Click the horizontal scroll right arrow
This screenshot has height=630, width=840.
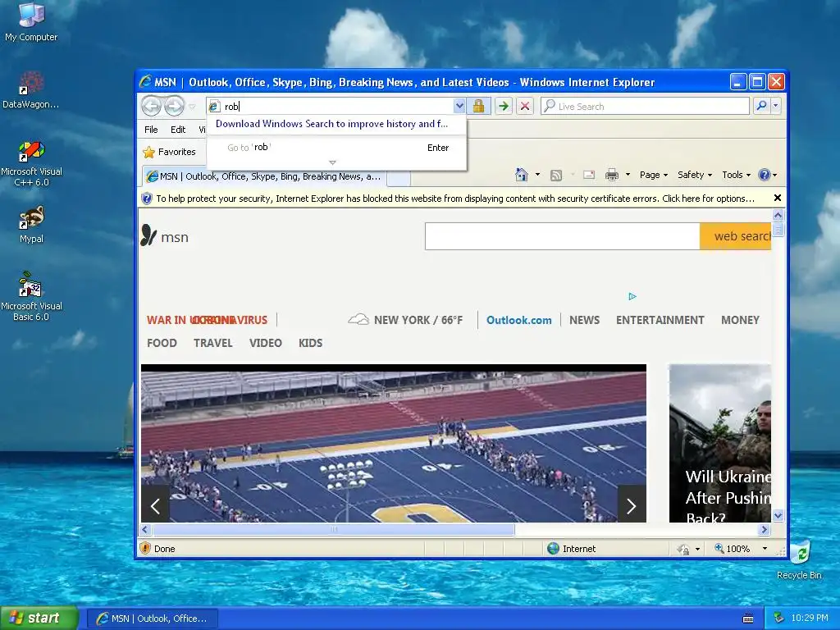(x=764, y=529)
